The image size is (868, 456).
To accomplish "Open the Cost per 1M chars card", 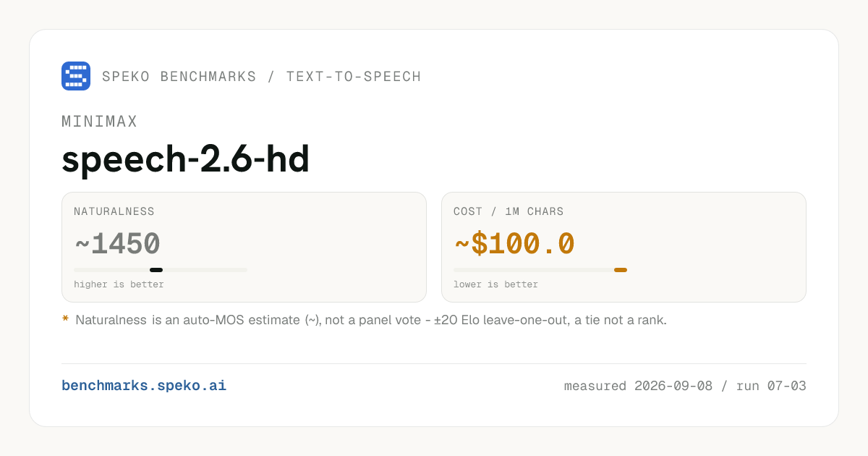I will 624,247.
